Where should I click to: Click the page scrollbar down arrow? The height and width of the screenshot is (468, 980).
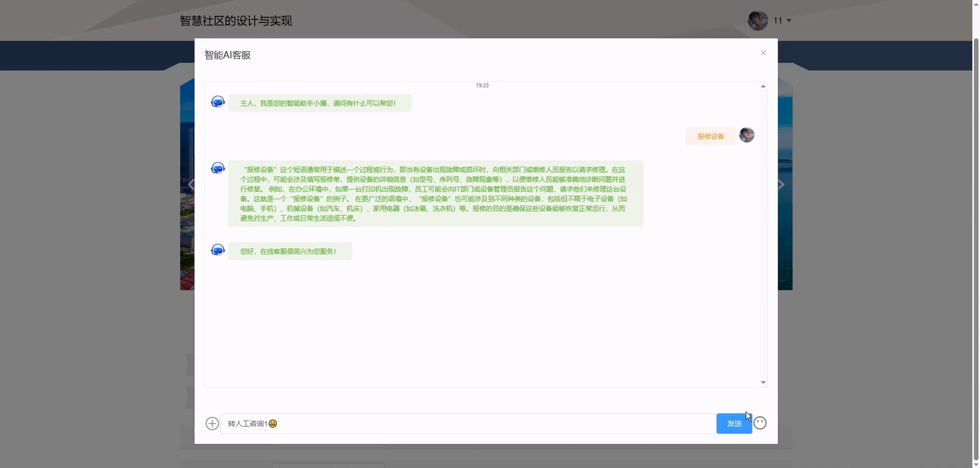click(976, 464)
